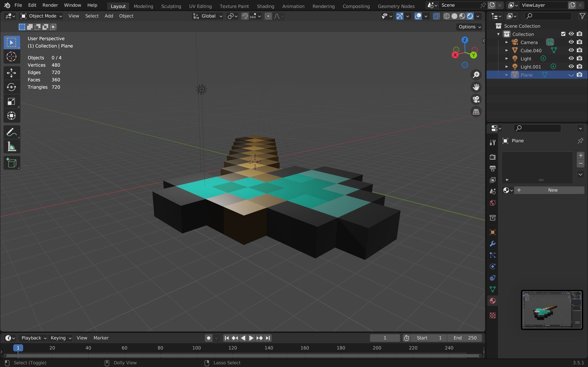The width and height of the screenshot is (588, 367).
Task: Click the timeline playhead at frame 1
Action: [x=18, y=348]
